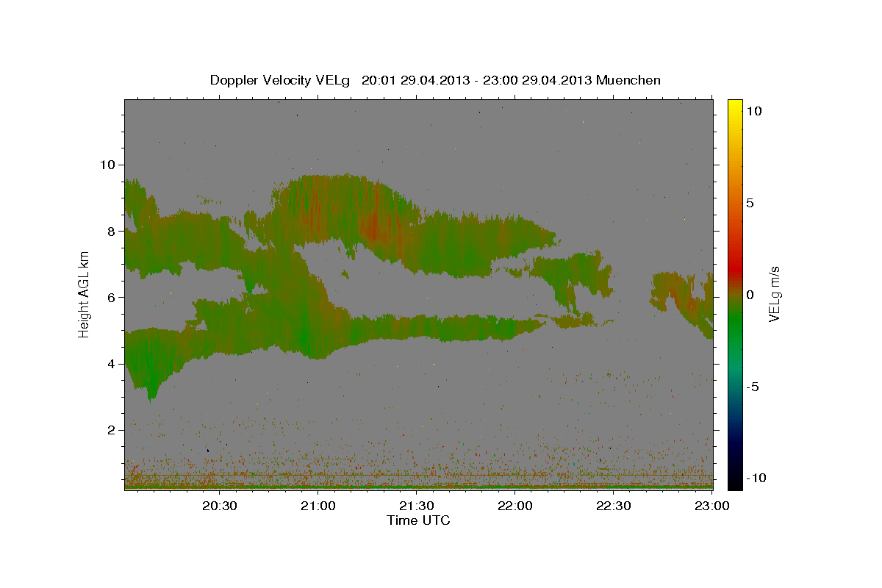Click the colorbar label VELg m/s
The height and width of the screenshot is (588, 882).
tap(774, 294)
